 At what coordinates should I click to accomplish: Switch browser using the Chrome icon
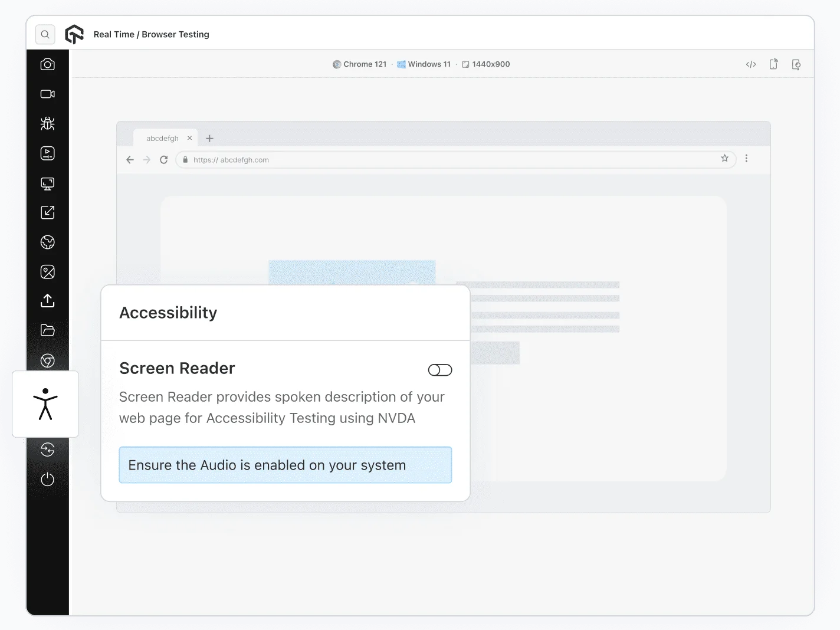pos(47,360)
